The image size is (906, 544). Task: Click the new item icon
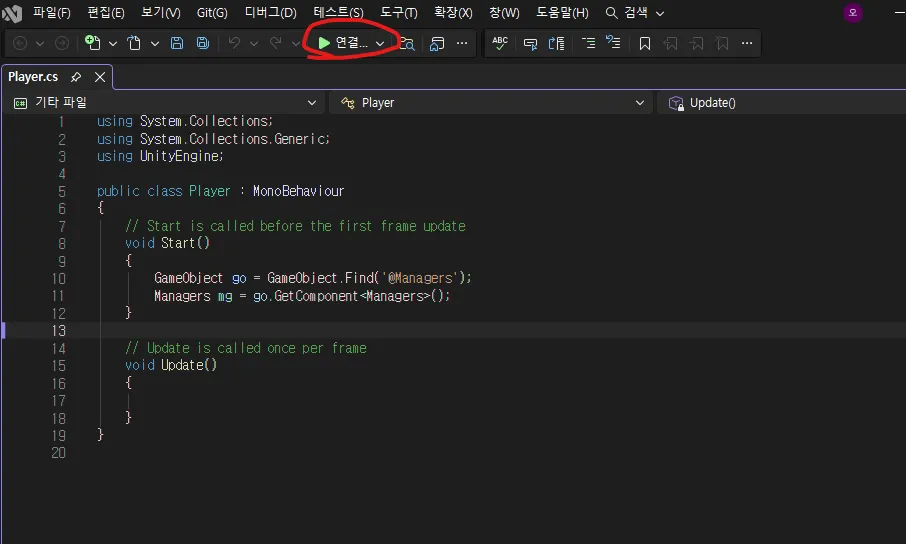click(x=92, y=43)
